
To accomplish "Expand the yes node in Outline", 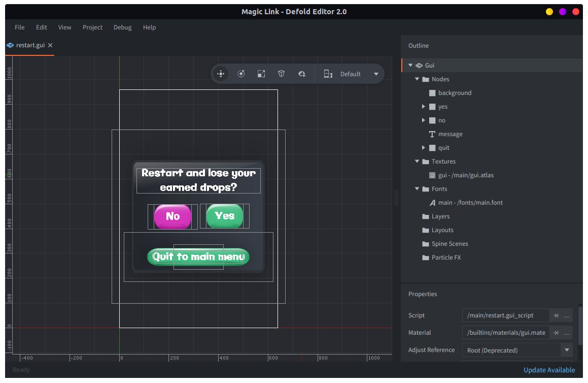I will coord(424,107).
